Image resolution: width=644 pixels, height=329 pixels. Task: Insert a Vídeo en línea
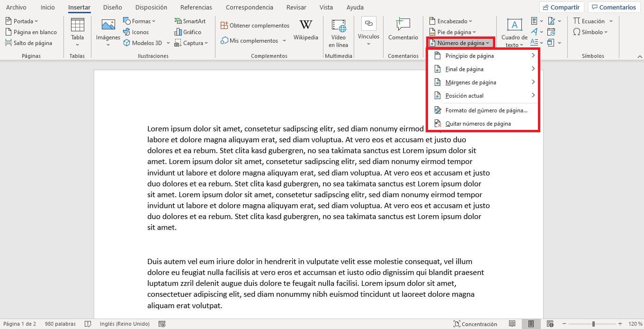pos(339,33)
